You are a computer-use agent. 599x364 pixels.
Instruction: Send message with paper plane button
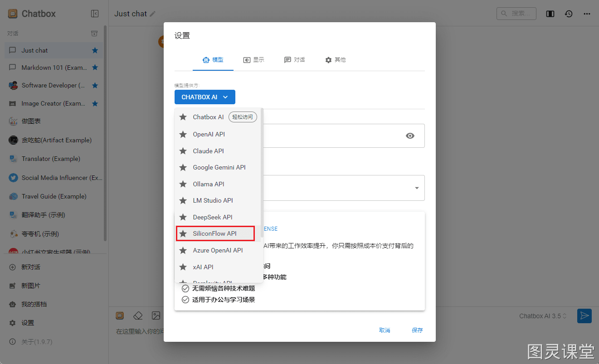[x=584, y=316]
